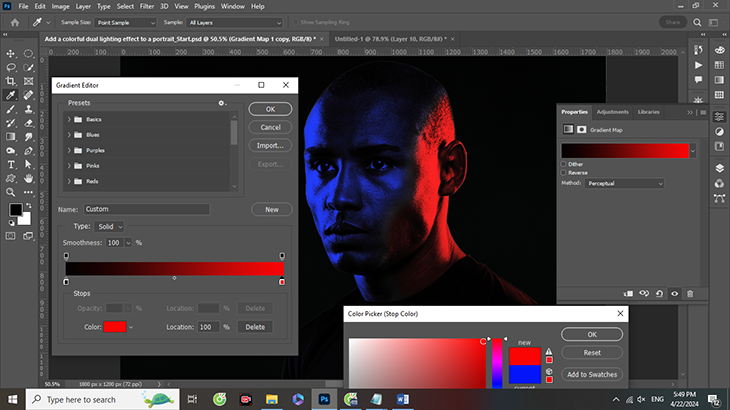Enable the Reverse checkbox
The width and height of the screenshot is (730, 410).
pyautogui.click(x=565, y=173)
